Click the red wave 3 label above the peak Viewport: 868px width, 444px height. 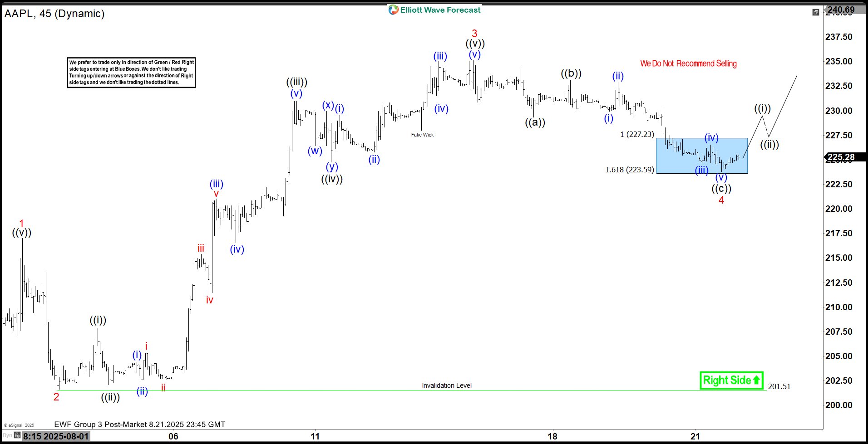[474, 33]
